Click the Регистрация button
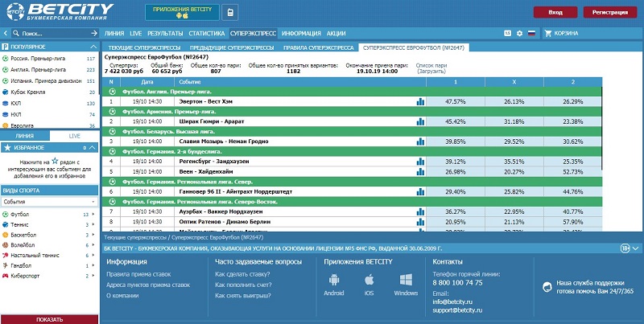Image resolution: width=644 pixels, height=324 pixels. [609, 13]
